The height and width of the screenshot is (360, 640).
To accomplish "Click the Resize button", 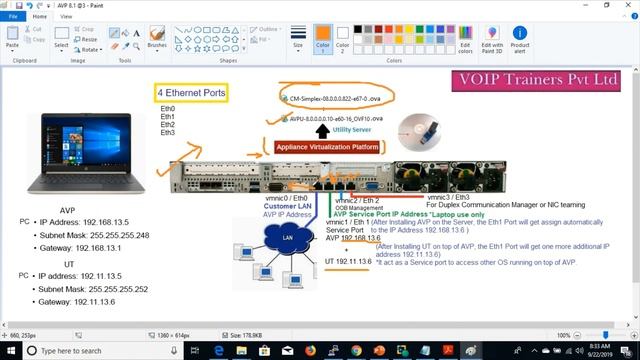I will [86, 39].
